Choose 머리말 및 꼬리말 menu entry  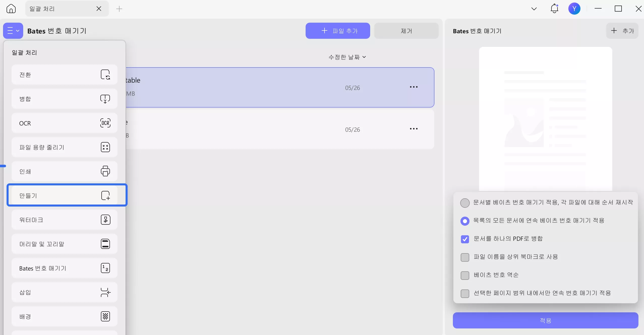point(64,244)
